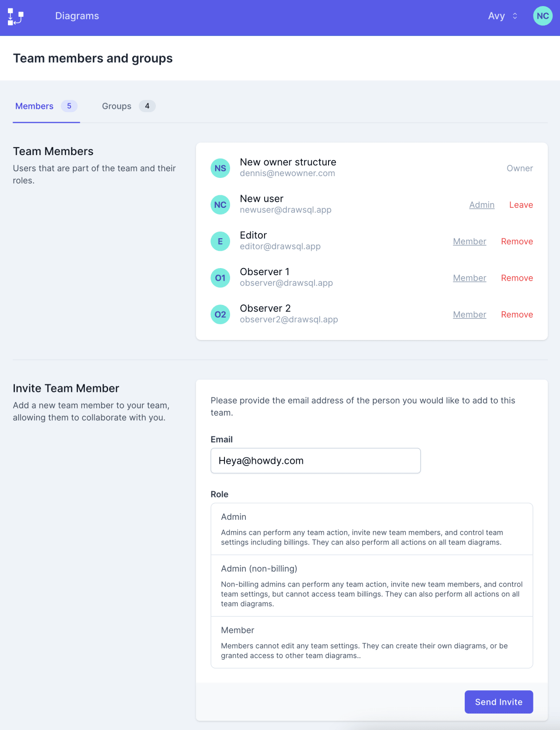Click the DrawSQL logo icon
This screenshot has height=730, width=560.
click(x=15, y=16)
